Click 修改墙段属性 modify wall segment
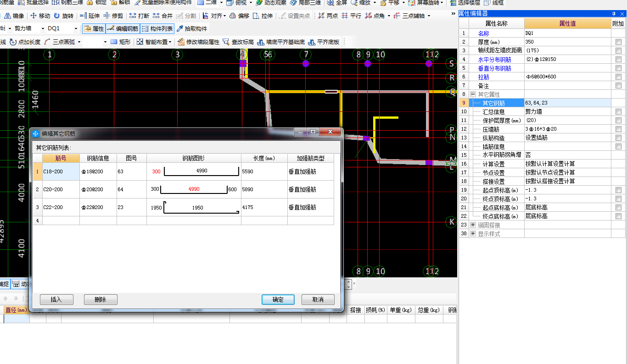This screenshot has width=627, height=364. (x=199, y=42)
